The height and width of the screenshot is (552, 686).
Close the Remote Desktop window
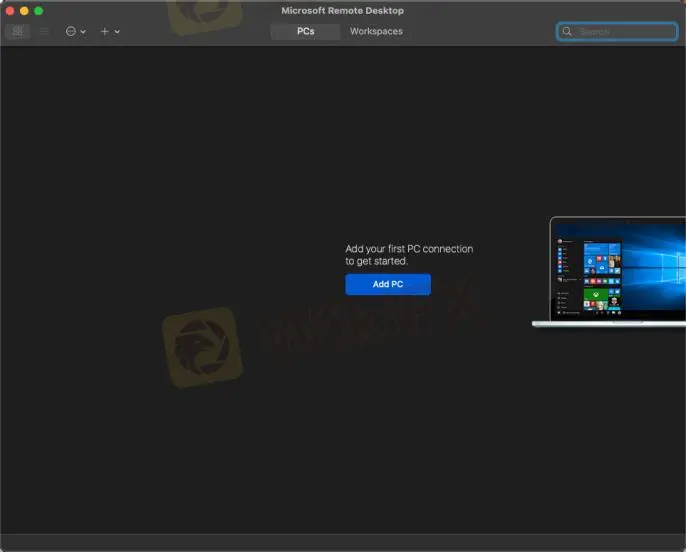click(x=10, y=11)
